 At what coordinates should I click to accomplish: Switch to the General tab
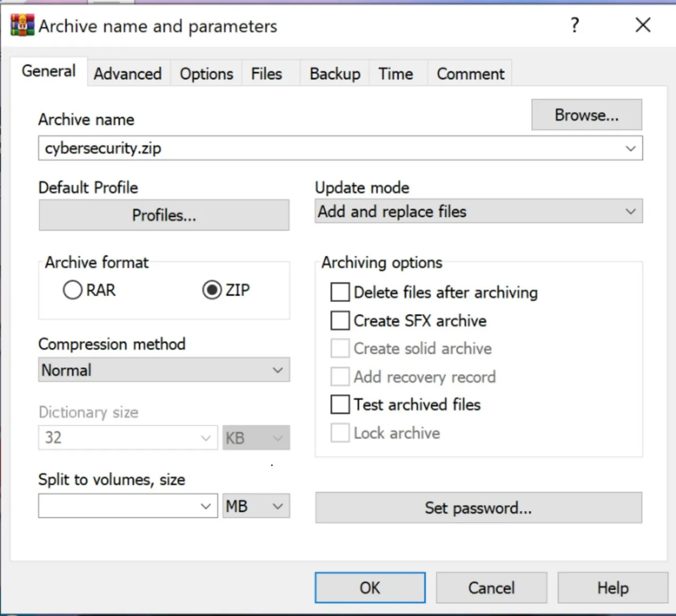point(49,71)
